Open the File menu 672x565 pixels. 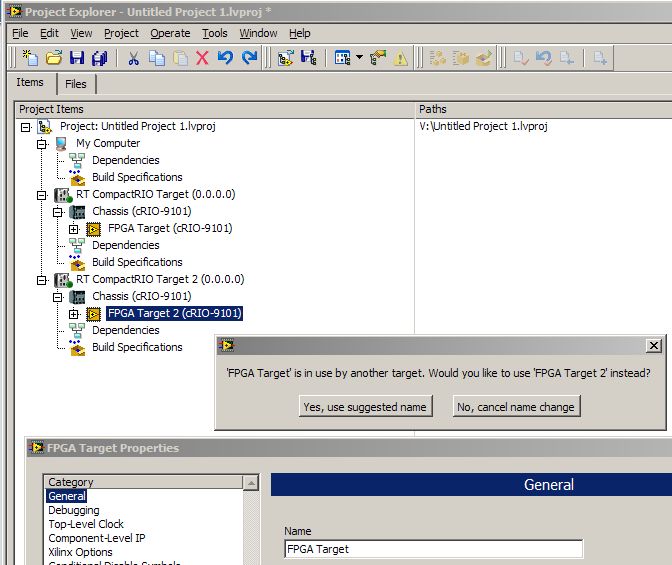click(20, 33)
